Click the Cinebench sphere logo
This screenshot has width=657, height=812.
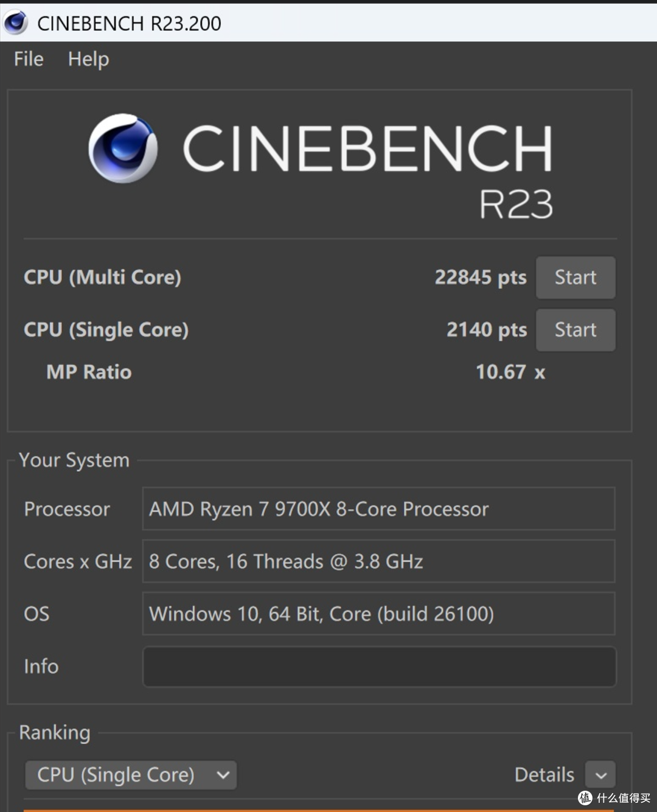click(123, 149)
